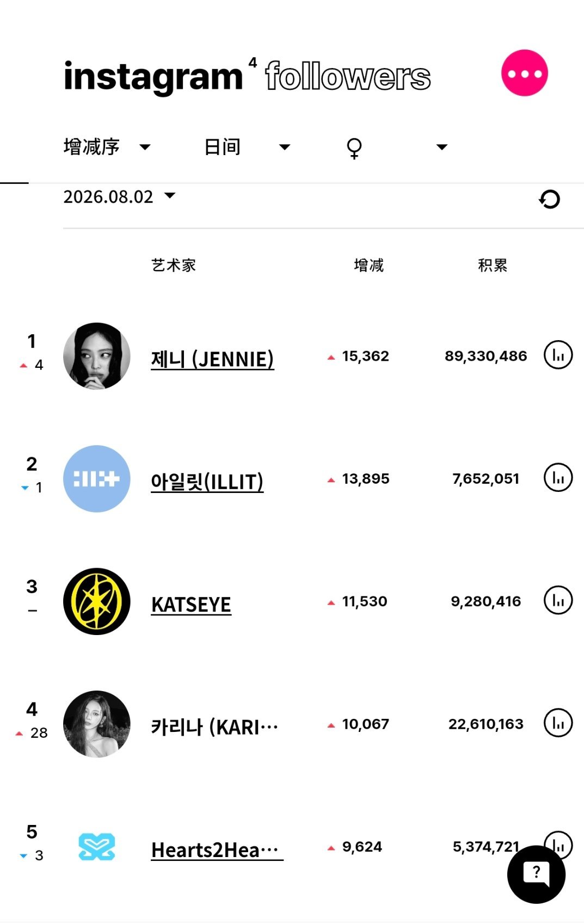Open the 아일릿(ILLIT) artist link

pyautogui.click(x=207, y=482)
